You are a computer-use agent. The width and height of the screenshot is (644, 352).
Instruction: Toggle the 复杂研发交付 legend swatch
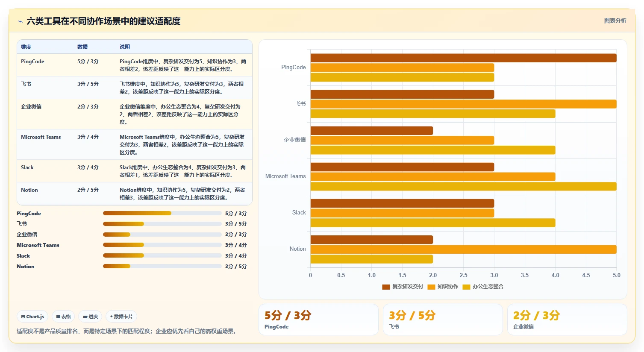click(386, 287)
